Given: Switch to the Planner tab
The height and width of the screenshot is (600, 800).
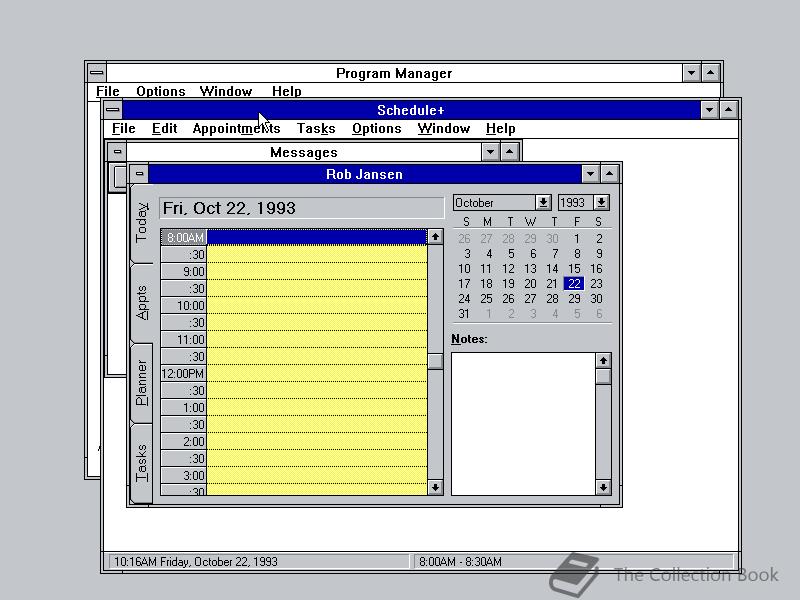Looking at the screenshot, I should (142, 383).
